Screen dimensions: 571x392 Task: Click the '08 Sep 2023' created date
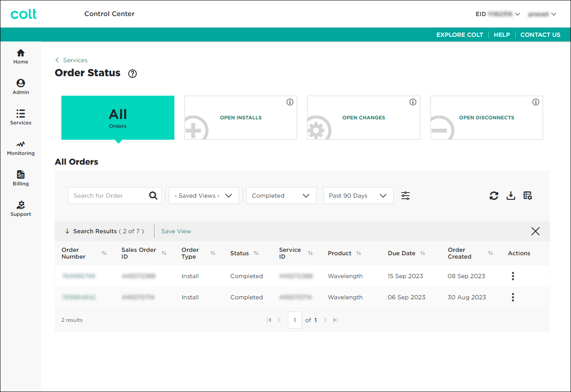tap(466, 276)
